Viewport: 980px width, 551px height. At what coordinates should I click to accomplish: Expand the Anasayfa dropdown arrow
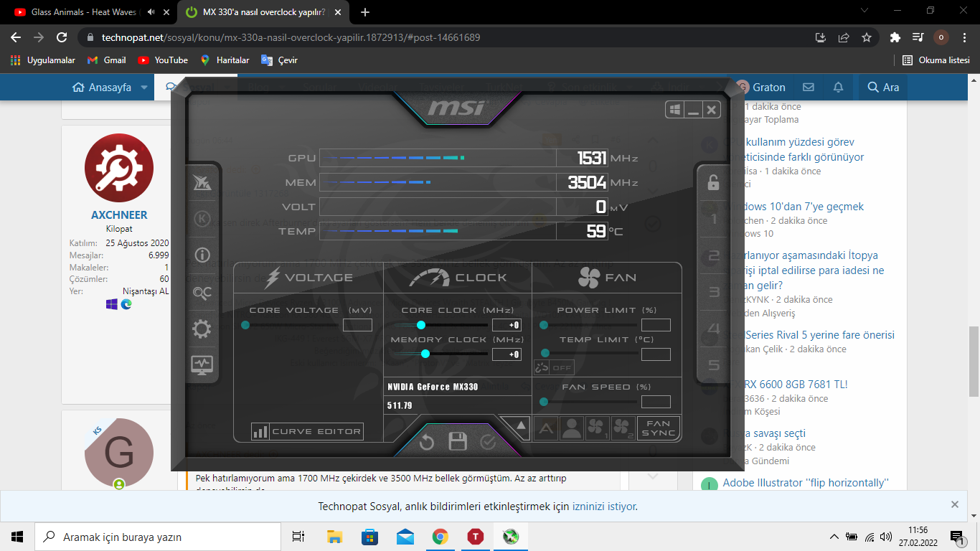coord(144,88)
